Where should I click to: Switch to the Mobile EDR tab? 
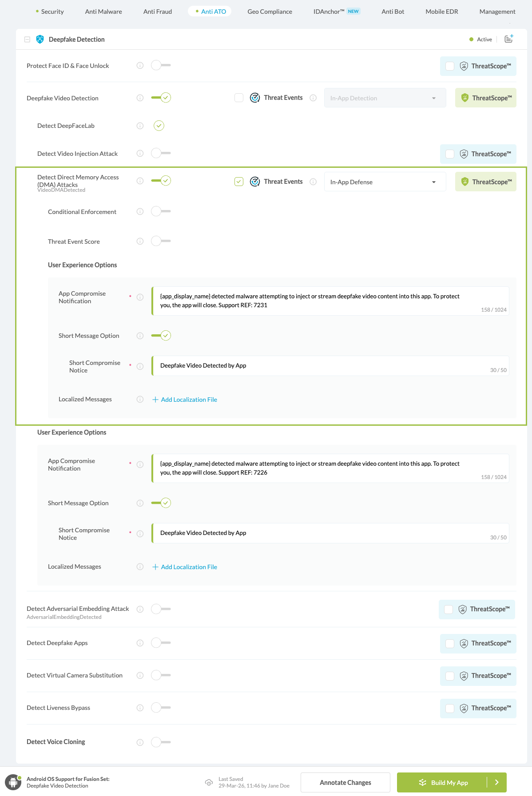(442, 12)
